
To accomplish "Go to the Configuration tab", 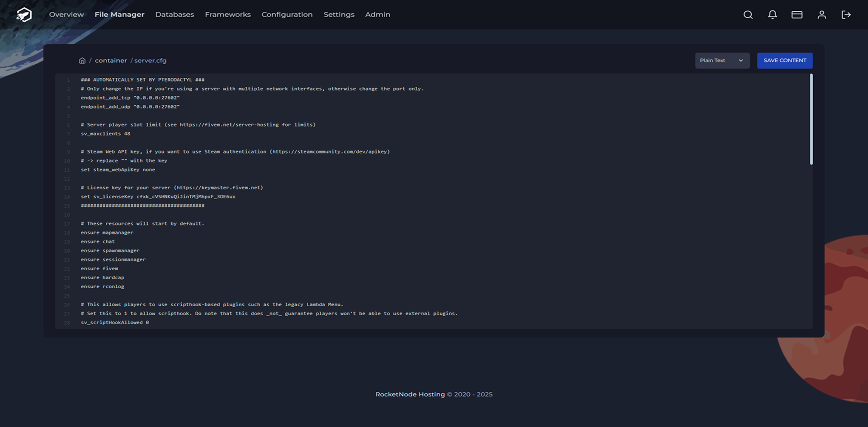I will 287,14.
